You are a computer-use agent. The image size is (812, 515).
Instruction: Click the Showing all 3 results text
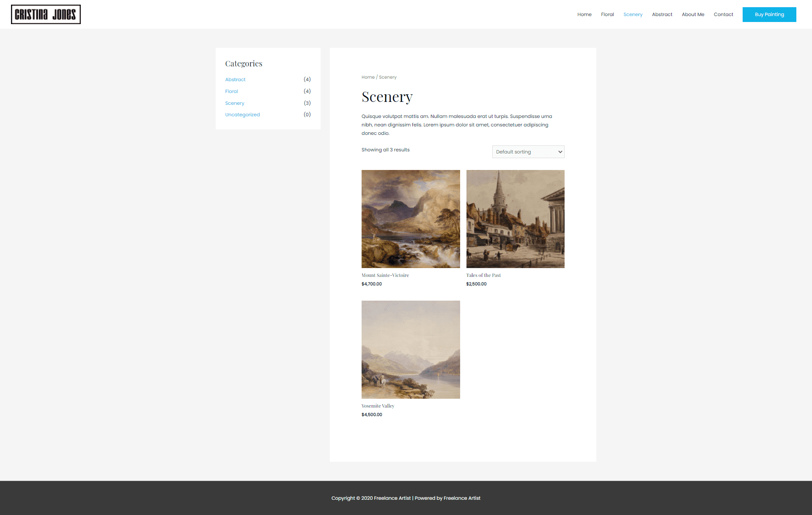(385, 150)
